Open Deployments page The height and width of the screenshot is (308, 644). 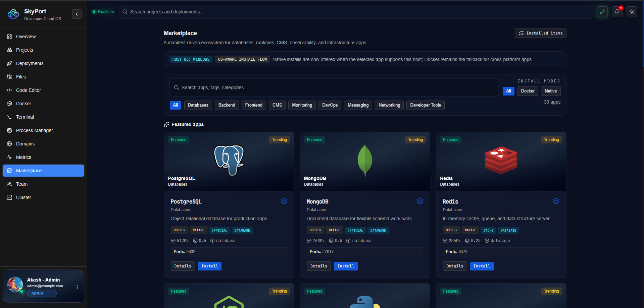pos(43,63)
